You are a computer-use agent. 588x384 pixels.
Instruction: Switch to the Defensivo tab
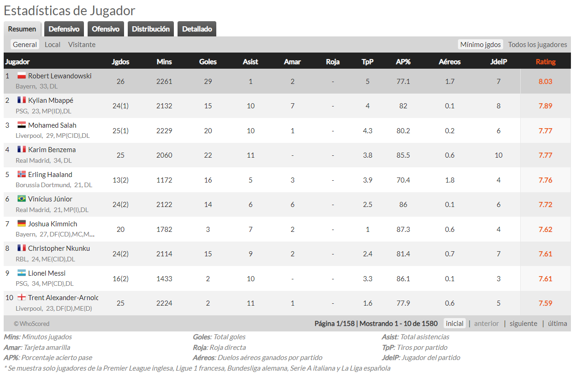64,29
